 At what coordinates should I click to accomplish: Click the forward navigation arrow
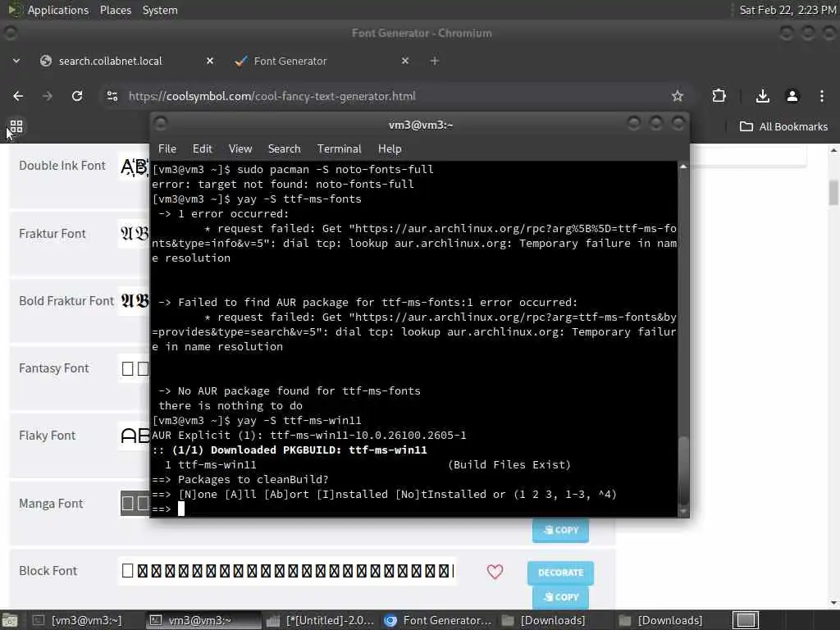pos(47,96)
